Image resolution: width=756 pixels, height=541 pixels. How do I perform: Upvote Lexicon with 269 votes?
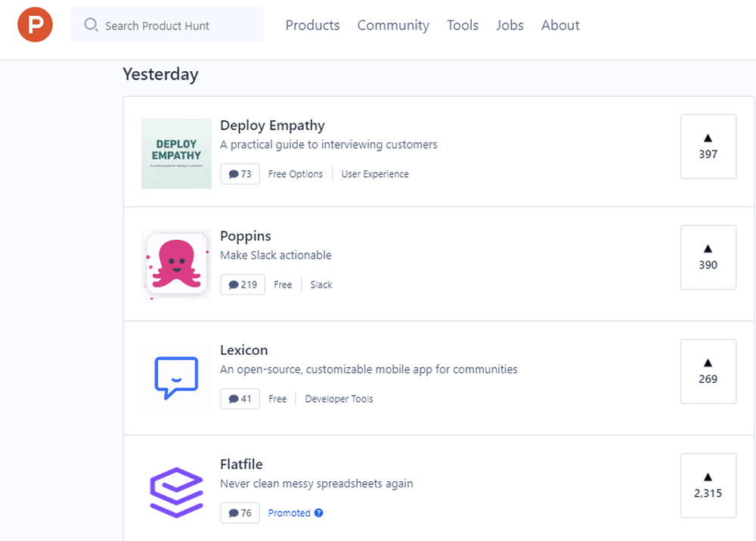point(708,372)
